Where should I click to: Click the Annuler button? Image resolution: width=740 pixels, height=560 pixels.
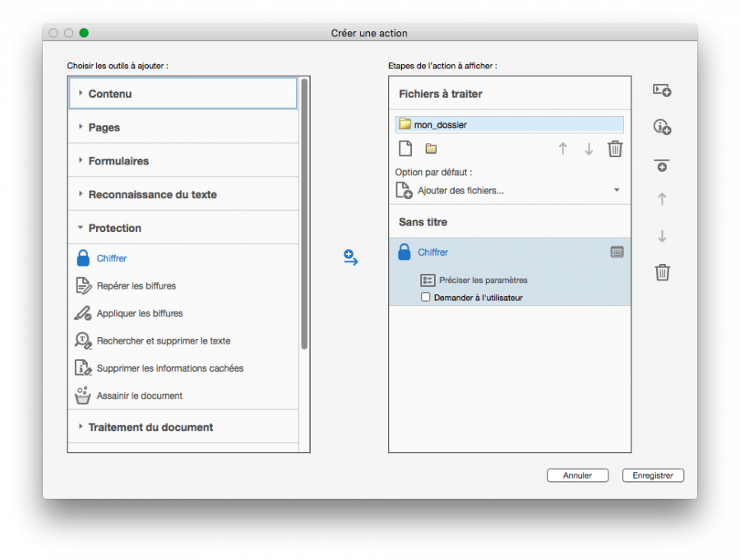pos(577,475)
